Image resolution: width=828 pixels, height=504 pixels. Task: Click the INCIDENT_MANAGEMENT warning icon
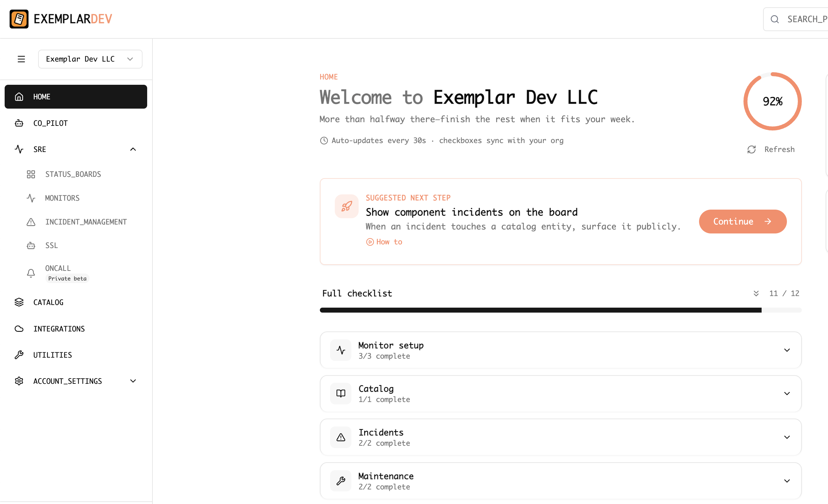click(31, 222)
